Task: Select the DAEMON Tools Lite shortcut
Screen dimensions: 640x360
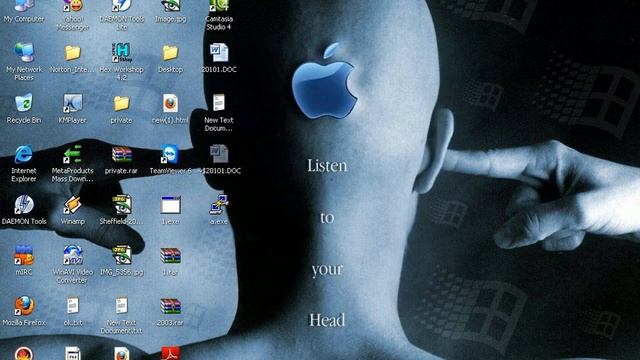Action: [122, 6]
